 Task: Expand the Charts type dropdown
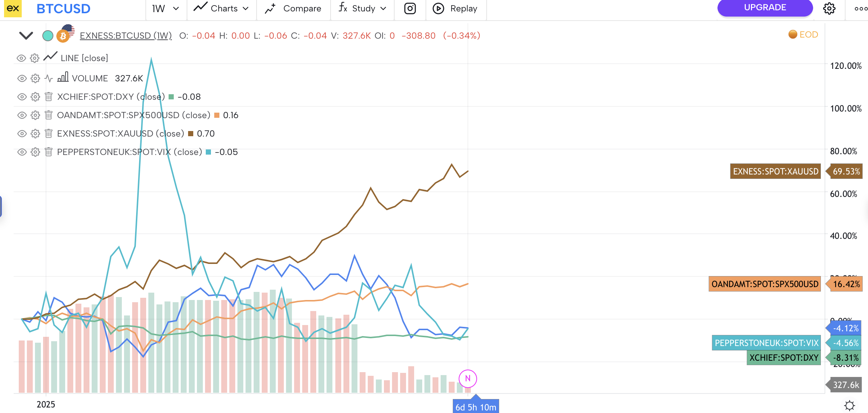tap(222, 8)
